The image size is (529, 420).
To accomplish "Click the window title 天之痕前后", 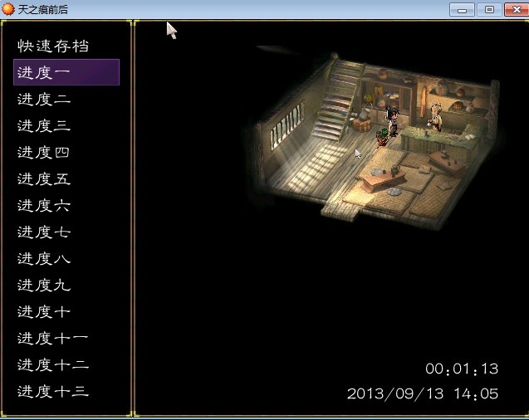I will pos(42,9).
